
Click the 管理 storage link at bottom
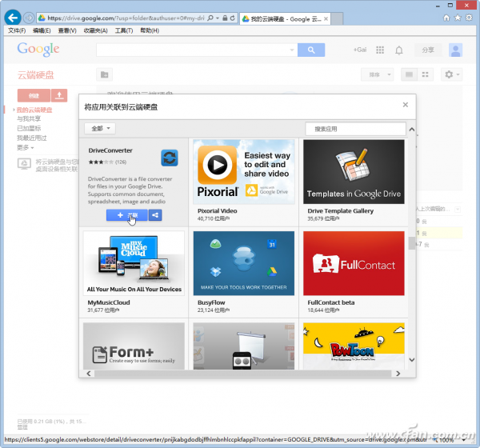point(22,427)
